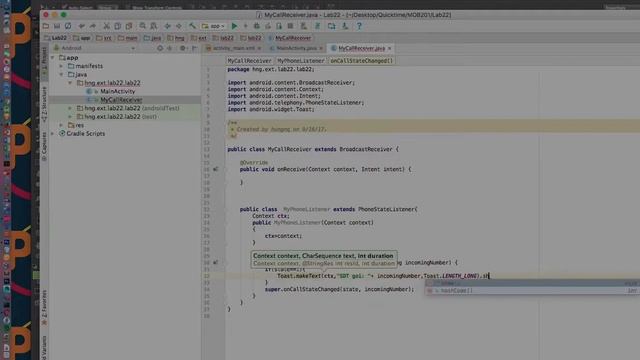Close the MainActivity.java tab
Image resolution: width=640 pixels, height=360 pixels.
[x=321, y=48]
